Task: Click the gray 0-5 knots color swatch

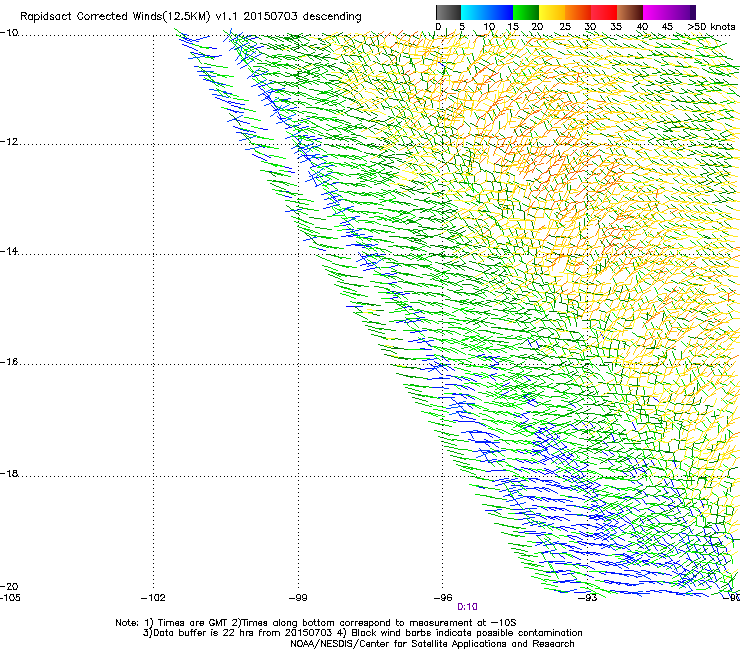Action: point(448,12)
